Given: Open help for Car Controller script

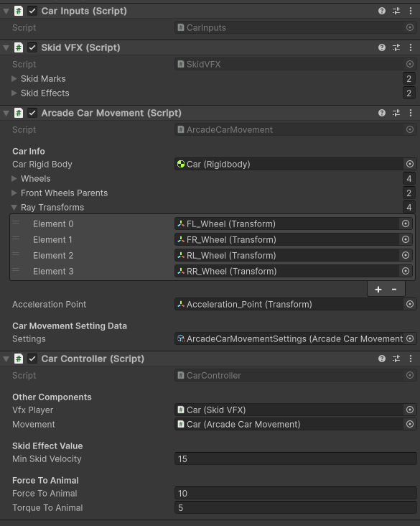Looking at the screenshot, I should tap(382, 359).
